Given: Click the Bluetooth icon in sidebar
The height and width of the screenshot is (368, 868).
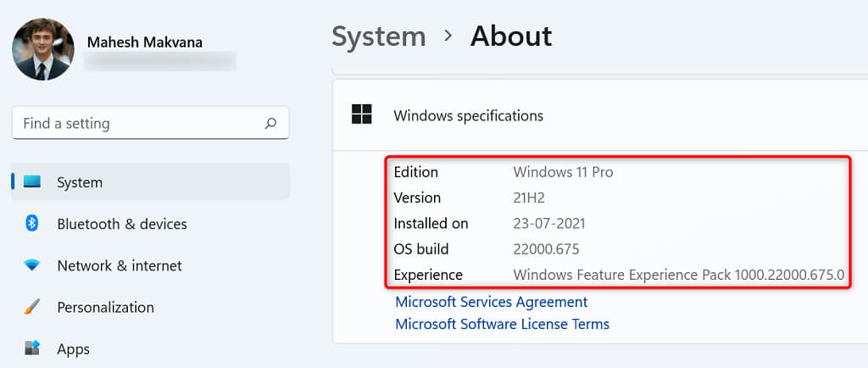Looking at the screenshot, I should [x=32, y=224].
